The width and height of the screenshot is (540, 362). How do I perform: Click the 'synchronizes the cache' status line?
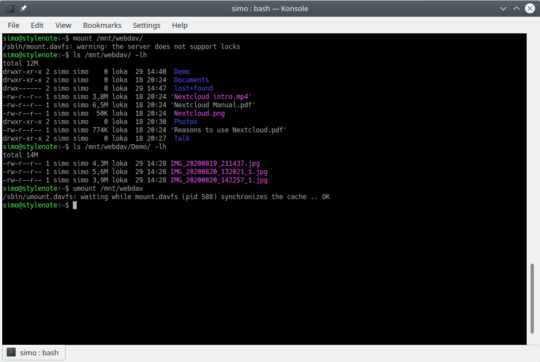coord(166,197)
